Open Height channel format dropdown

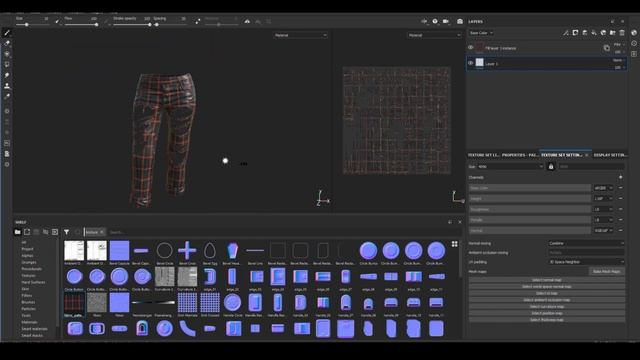pos(603,199)
